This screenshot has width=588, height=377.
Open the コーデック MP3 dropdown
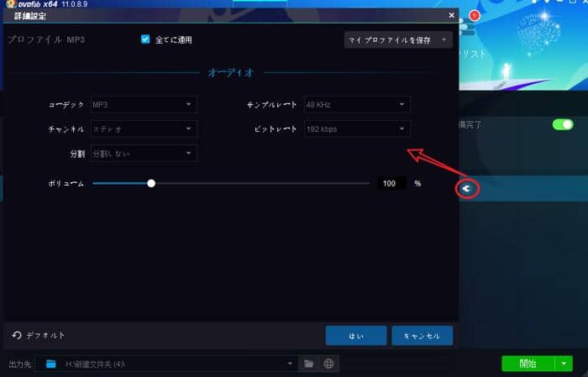[144, 105]
